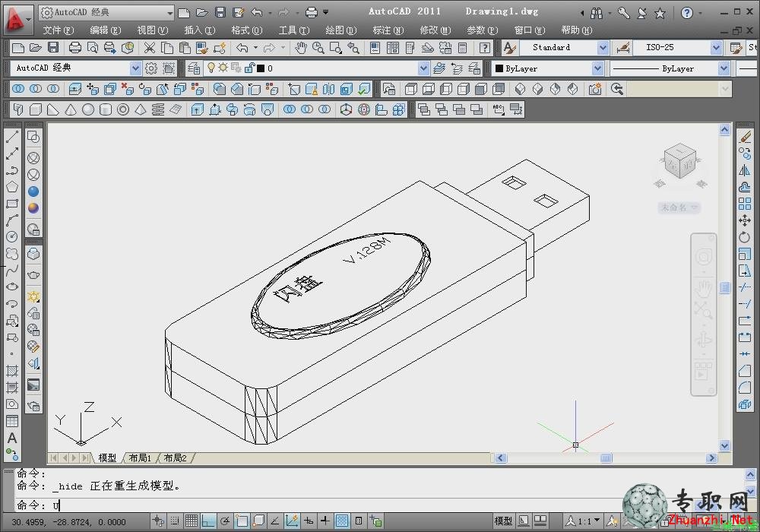Click the Realistic visual style sphere icon
The image size is (760, 532).
coord(33,207)
